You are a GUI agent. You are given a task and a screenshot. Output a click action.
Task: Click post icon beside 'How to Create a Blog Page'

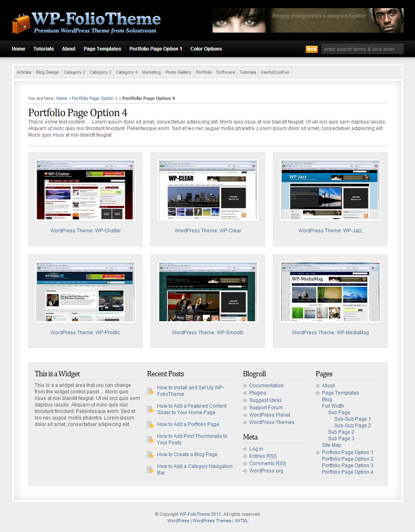(x=150, y=455)
